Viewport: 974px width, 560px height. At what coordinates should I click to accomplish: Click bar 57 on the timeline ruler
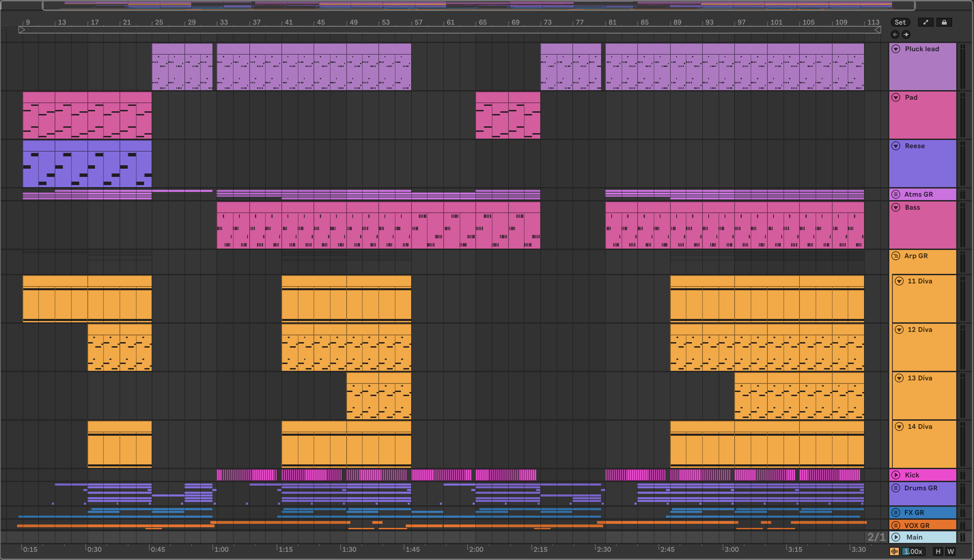tap(418, 22)
